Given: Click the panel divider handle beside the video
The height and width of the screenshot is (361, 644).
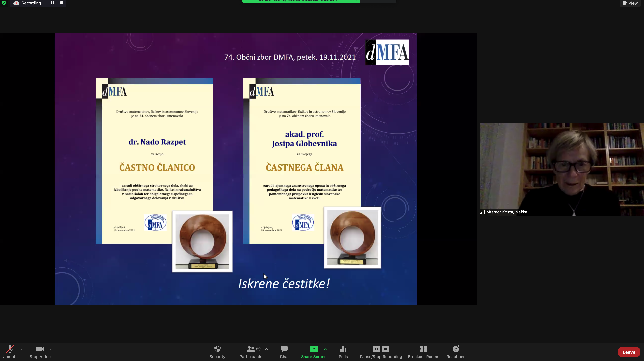Looking at the screenshot, I should point(478,169).
